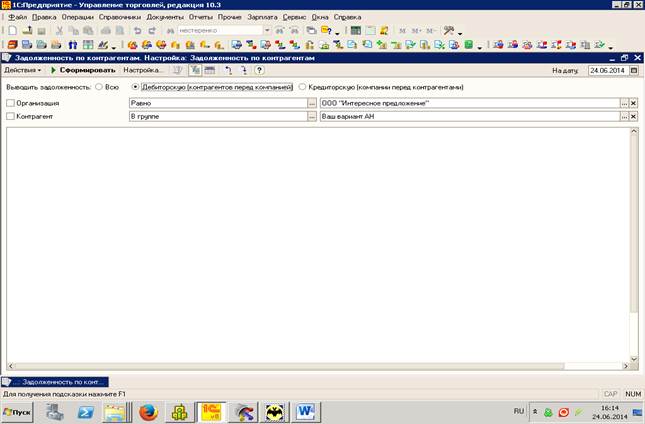Click the green play arrow beside Сформировать
This screenshot has width=645, height=424.
pyautogui.click(x=53, y=70)
